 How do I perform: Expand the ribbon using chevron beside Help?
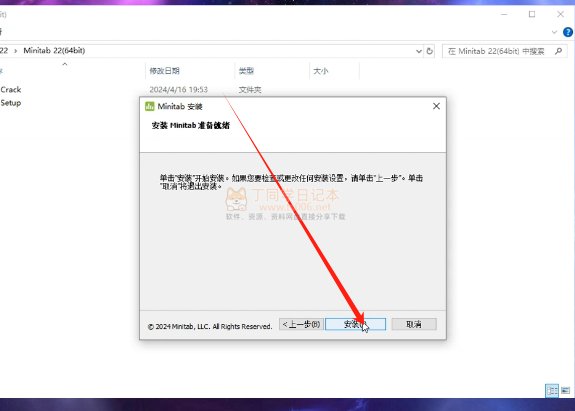[554, 32]
